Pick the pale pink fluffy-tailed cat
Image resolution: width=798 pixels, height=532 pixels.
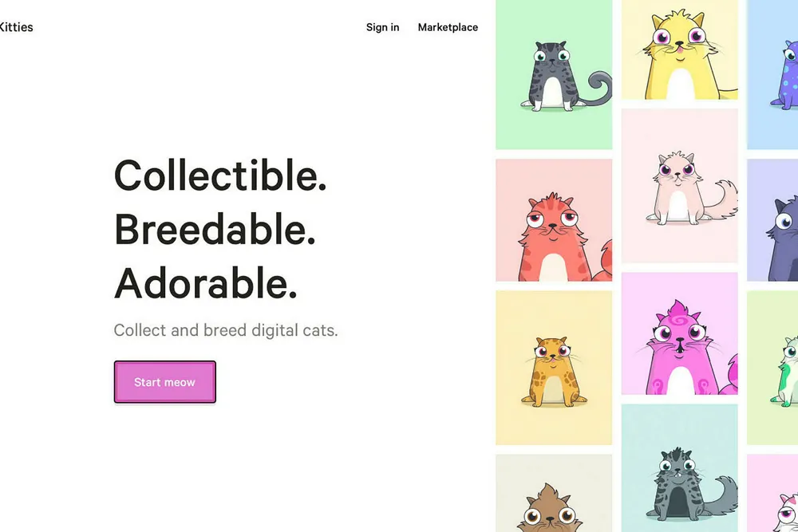click(679, 186)
